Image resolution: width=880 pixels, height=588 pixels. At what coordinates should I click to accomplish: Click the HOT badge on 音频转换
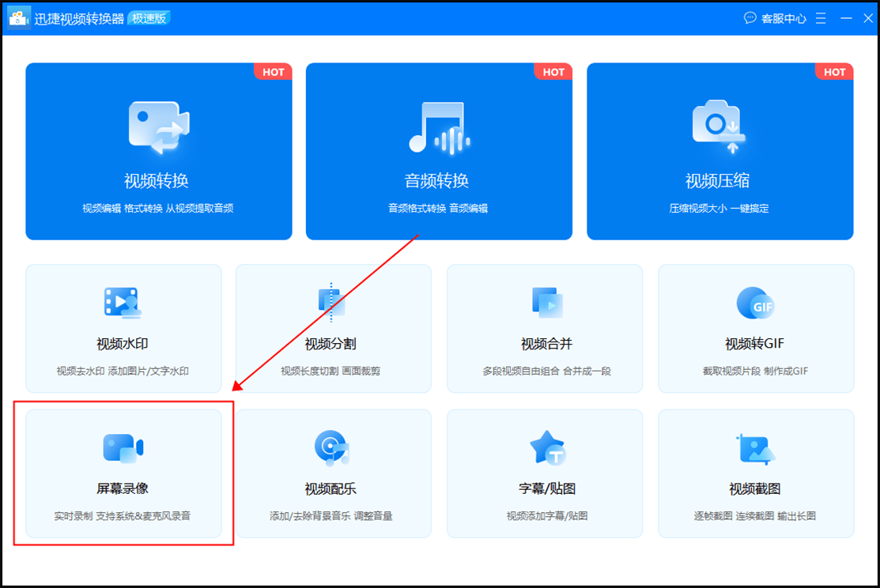tap(553, 72)
